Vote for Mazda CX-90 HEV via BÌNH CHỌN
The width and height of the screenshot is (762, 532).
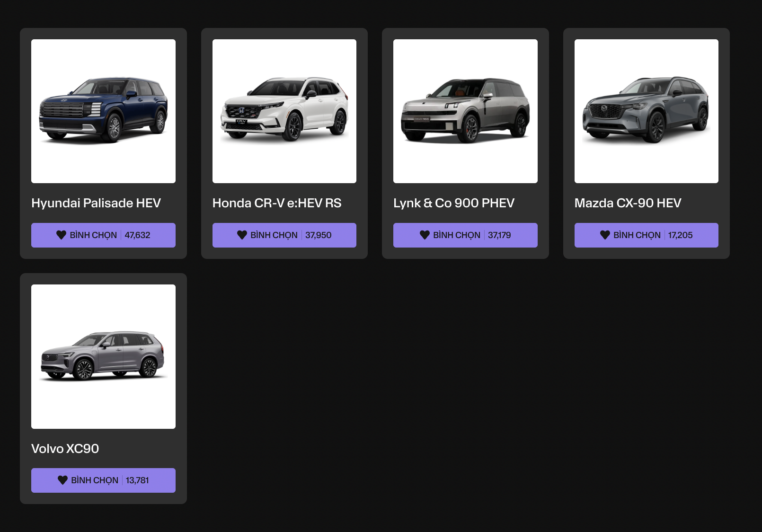coord(647,235)
